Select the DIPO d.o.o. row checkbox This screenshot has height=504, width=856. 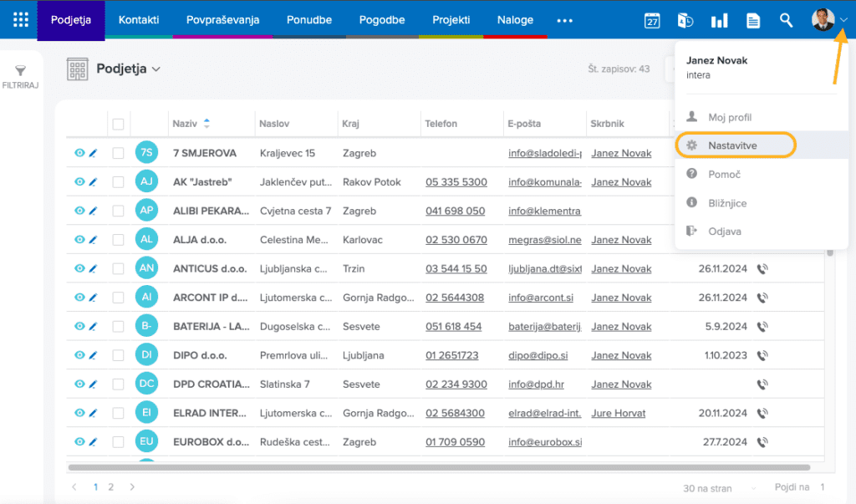coord(119,355)
